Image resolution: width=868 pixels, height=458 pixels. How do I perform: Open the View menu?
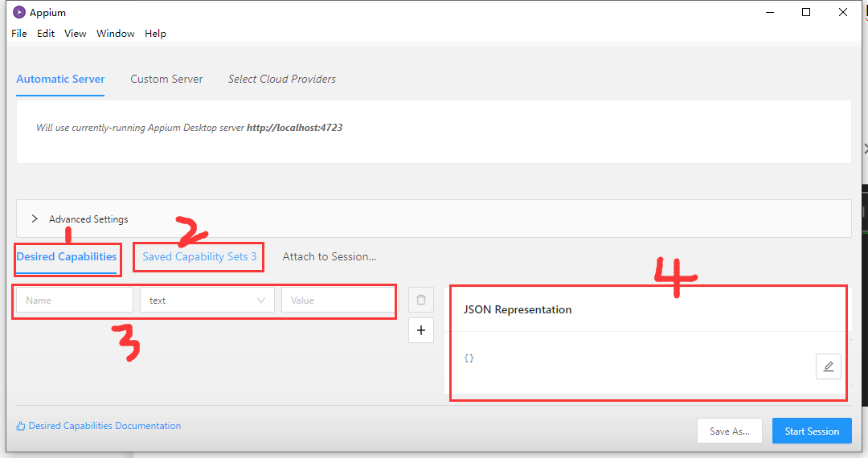(76, 33)
